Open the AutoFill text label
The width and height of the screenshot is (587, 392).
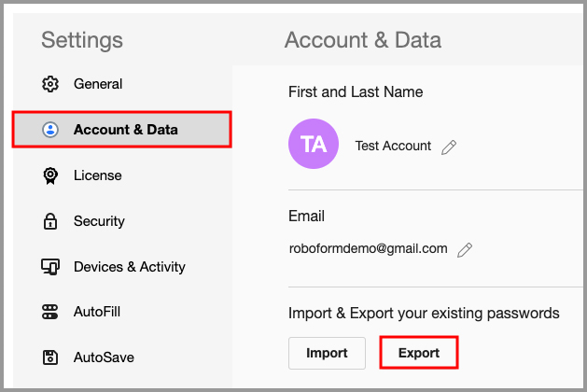97,312
